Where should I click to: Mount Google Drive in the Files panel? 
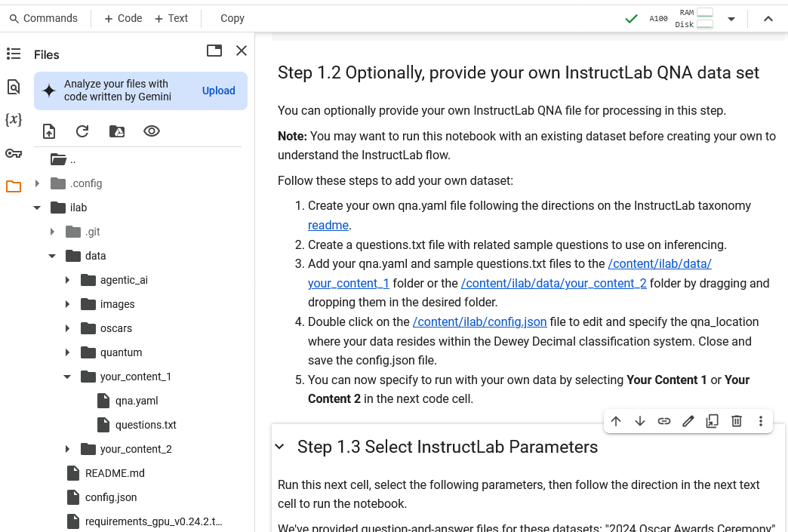pyautogui.click(x=117, y=131)
